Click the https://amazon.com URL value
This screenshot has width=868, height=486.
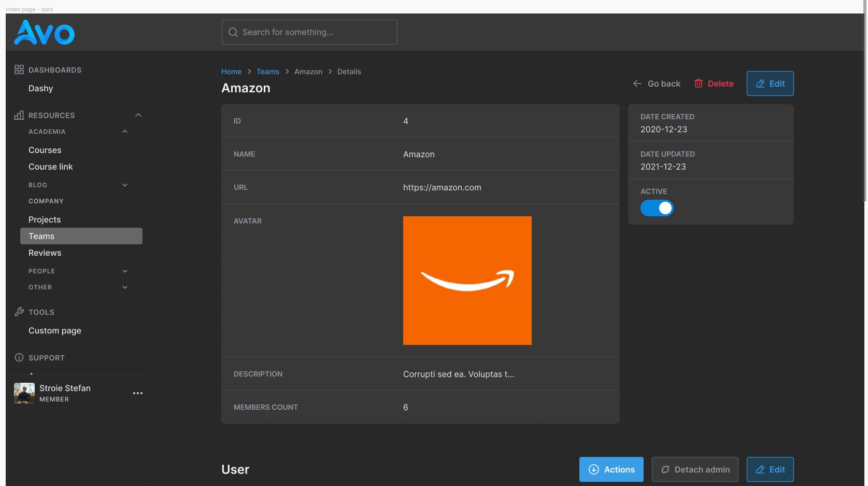coord(442,187)
